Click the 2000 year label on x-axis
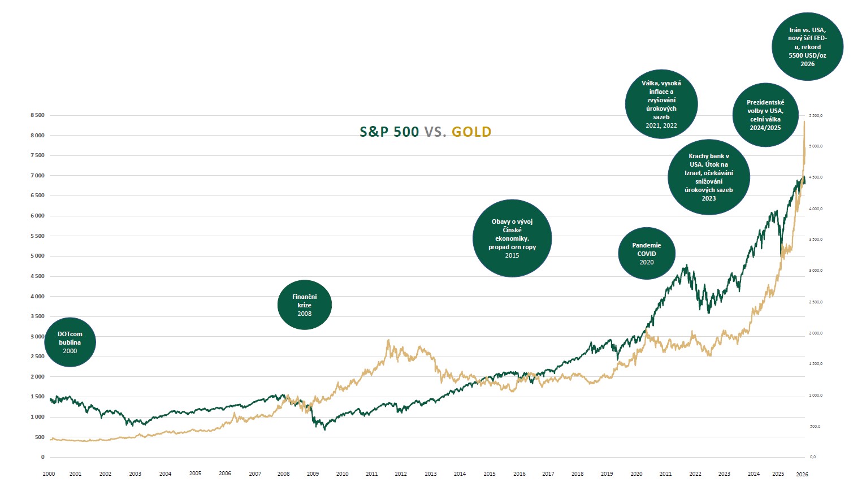 (x=49, y=474)
